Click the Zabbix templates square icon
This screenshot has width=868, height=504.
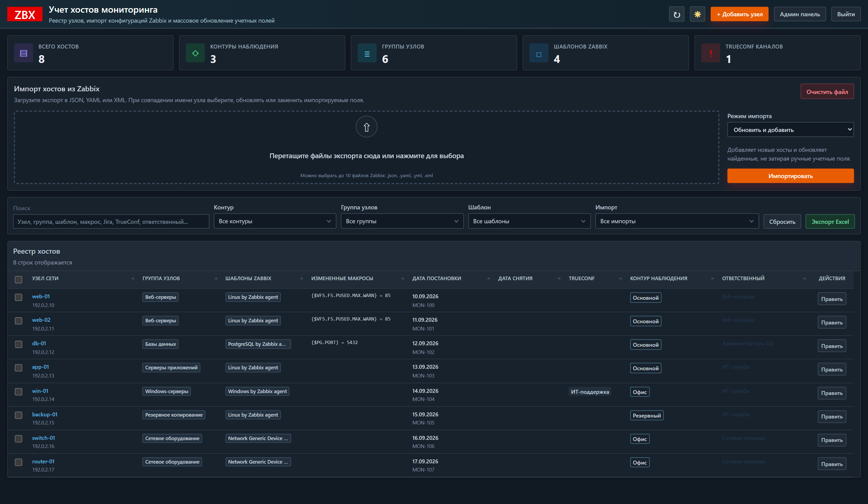click(539, 53)
